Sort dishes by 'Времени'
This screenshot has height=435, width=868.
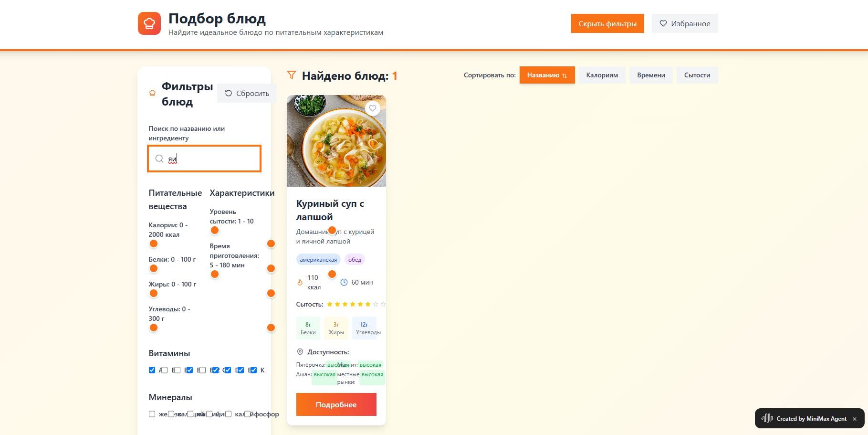point(651,75)
